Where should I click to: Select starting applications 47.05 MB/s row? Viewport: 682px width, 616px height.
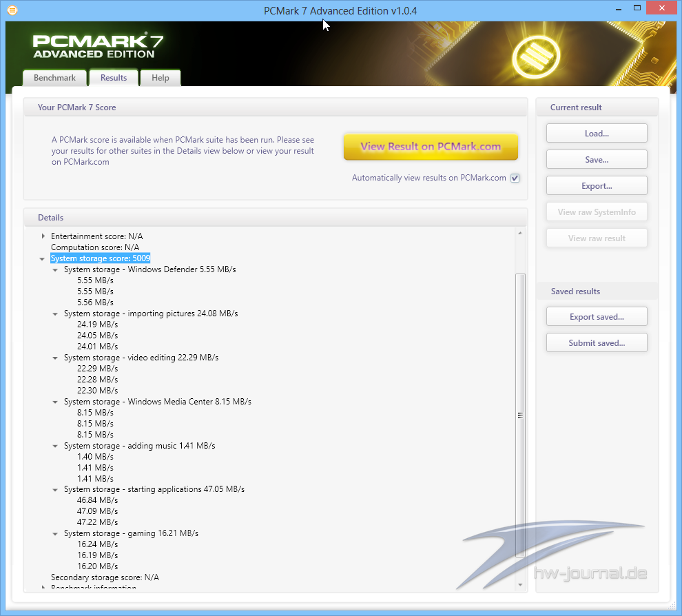pos(154,489)
